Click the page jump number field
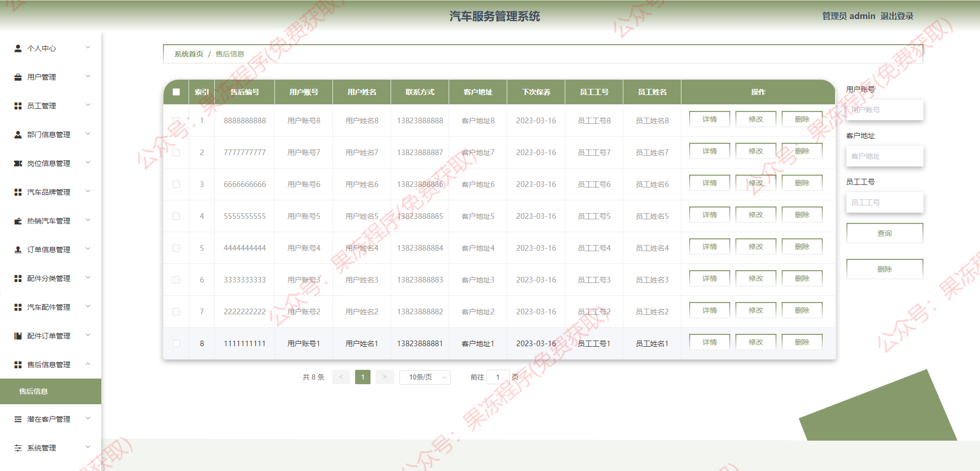Image resolution: width=980 pixels, height=471 pixels. click(x=497, y=377)
